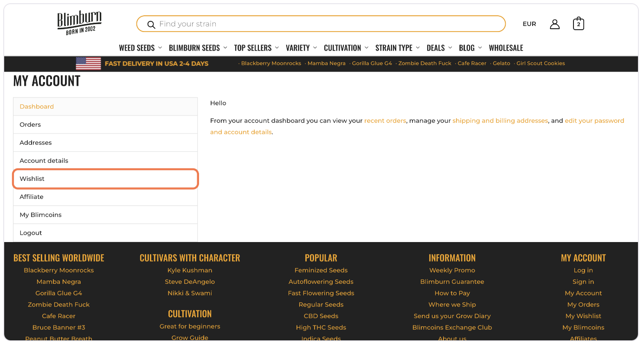Image resolution: width=644 pixels, height=345 pixels.
Task: Open footer Mamba Negra link
Action: (59, 282)
